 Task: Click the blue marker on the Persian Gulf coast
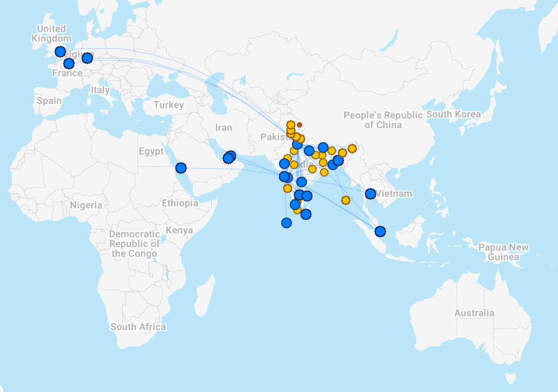point(229,158)
